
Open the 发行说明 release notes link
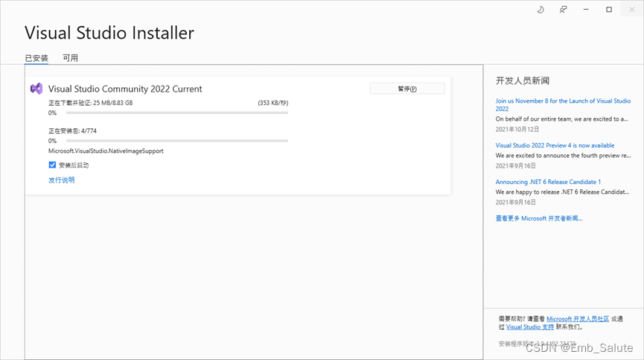(x=62, y=180)
